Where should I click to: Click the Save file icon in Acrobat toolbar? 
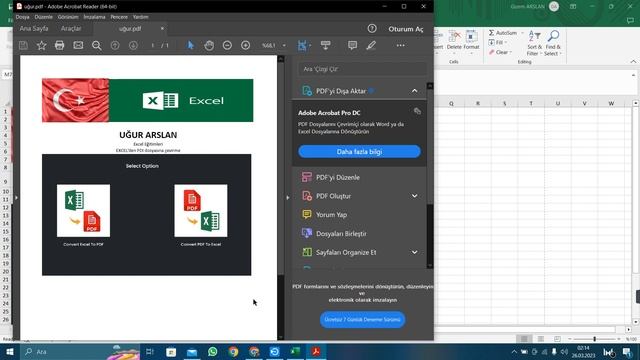(x=23, y=45)
